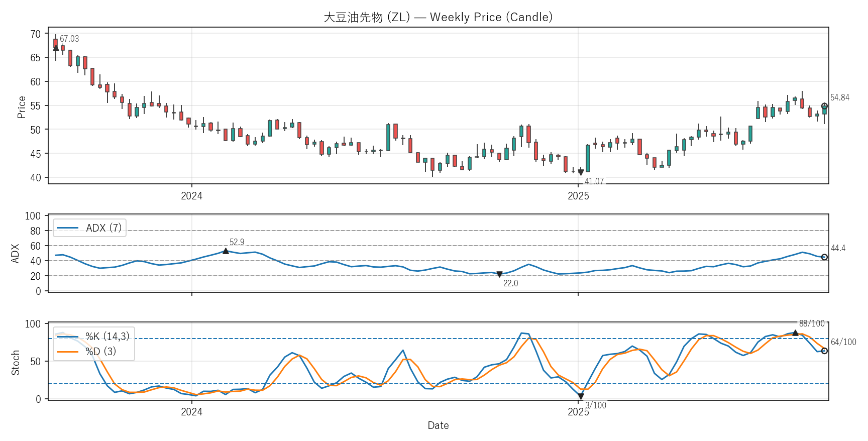The width and height of the screenshot is (868, 441).
Task: Click the Date axis label
Action: click(x=438, y=425)
